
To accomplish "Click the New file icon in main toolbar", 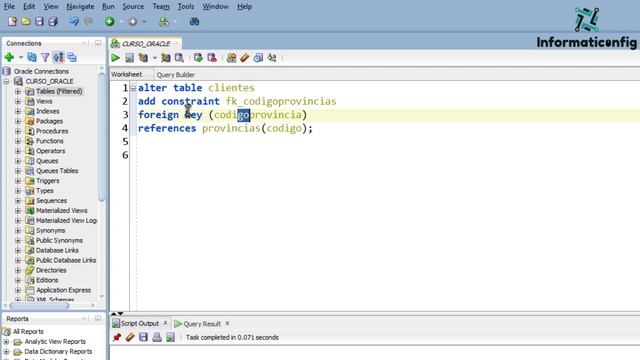I will [12, 22].
